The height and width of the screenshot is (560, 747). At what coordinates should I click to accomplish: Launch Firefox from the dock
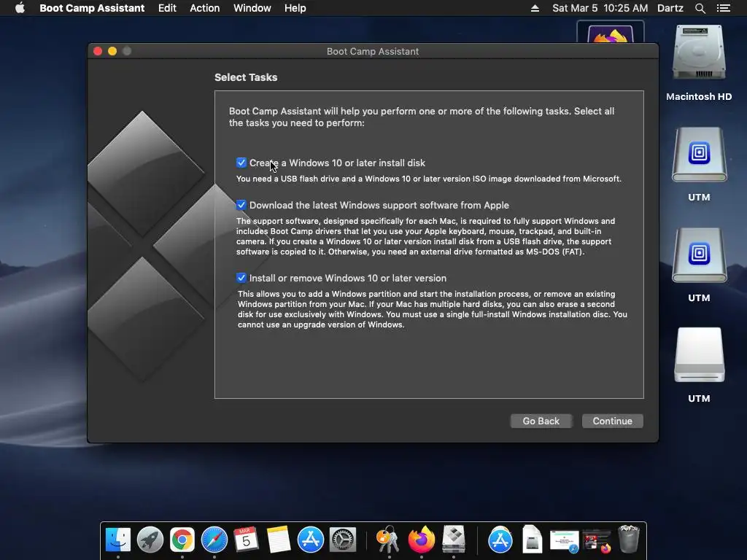[421, 540]
